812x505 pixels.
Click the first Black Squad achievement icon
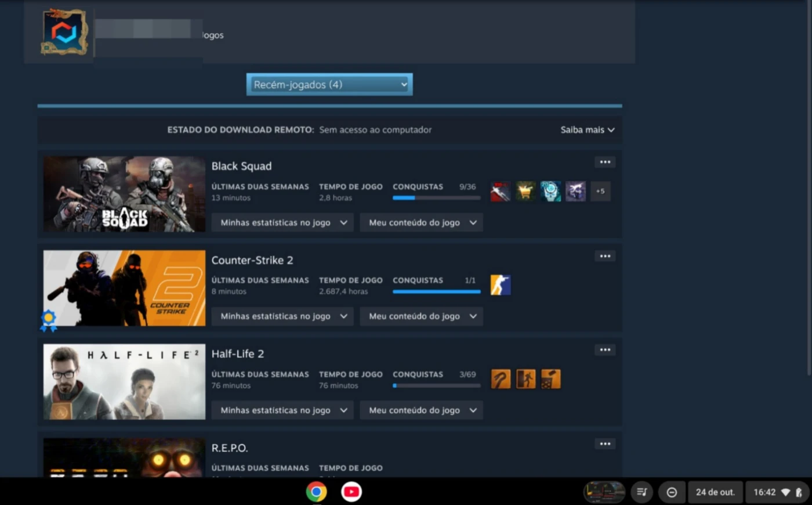point(501,192)
